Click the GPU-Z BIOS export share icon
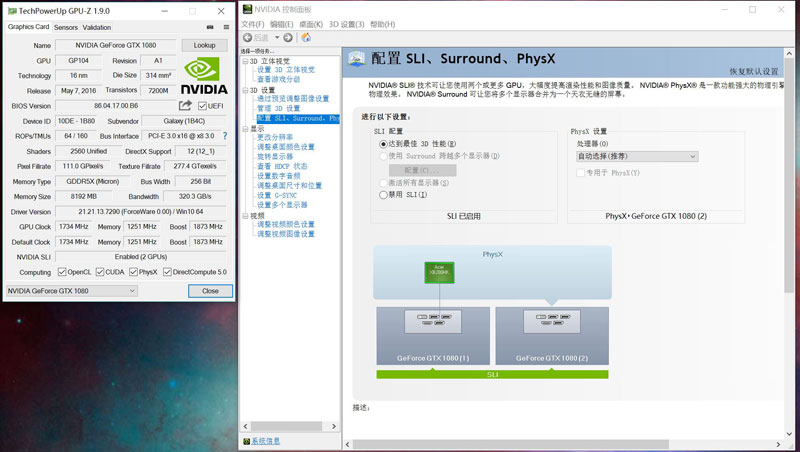The image size is (800, 452). click(185, 105)
